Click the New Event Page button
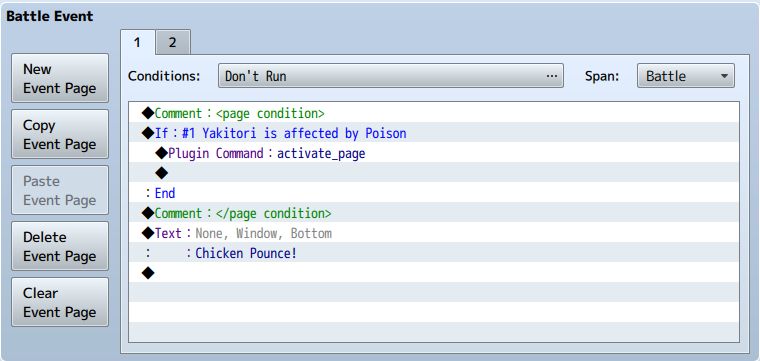The height and width of the screenshot is (361, 760). [60, 78]
